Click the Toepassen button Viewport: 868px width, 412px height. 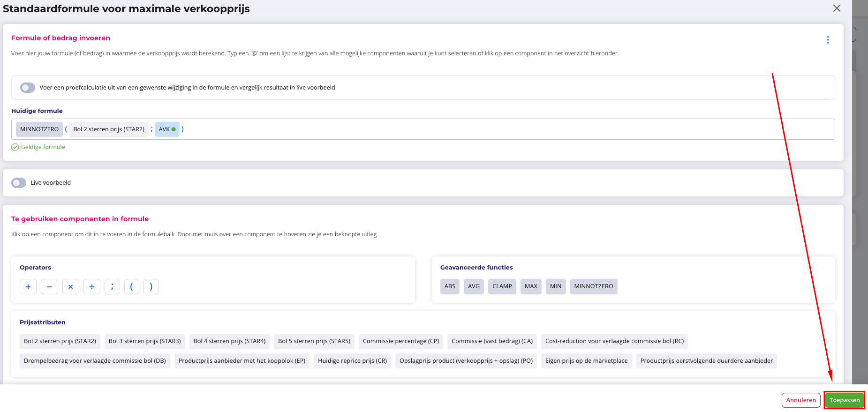(844, 400)
